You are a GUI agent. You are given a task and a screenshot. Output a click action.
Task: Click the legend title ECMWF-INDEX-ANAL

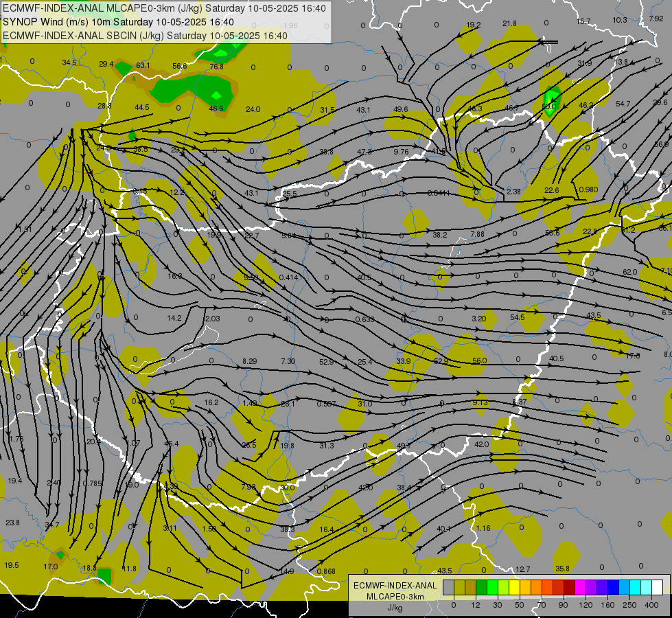(395, 586)
